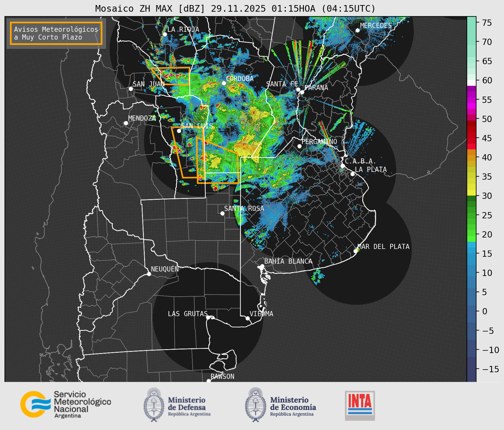Image resolution: width=504 pixels, height=430 pixels.
Task: Click the LAS GRUTAS city marker dot
Action: tap(208, 317)
